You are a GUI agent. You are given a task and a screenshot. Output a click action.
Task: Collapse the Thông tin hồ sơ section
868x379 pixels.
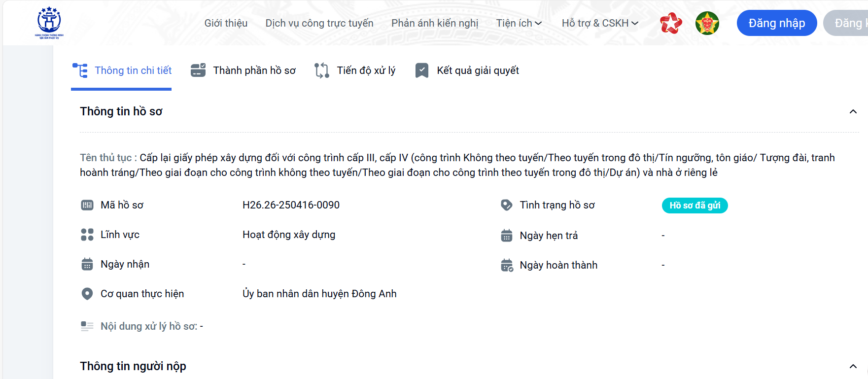point(853,111)
